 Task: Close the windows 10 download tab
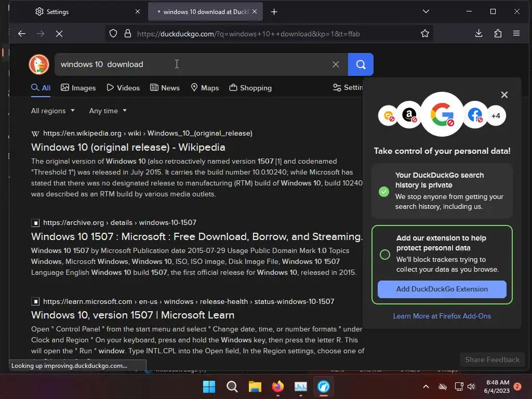(x=255, y=11)
